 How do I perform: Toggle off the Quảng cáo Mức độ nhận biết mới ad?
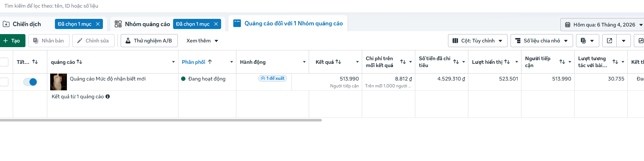30,82
